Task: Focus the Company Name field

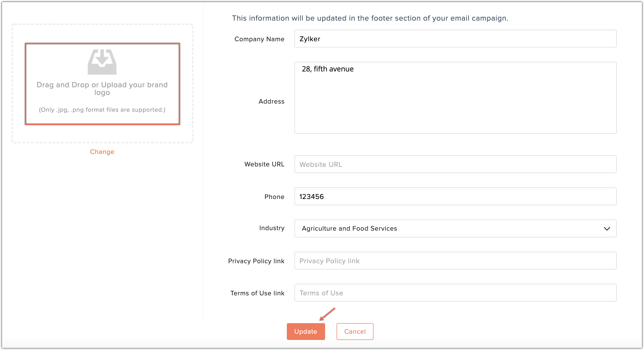Action: pyautogui.click(x=455, y=39)
